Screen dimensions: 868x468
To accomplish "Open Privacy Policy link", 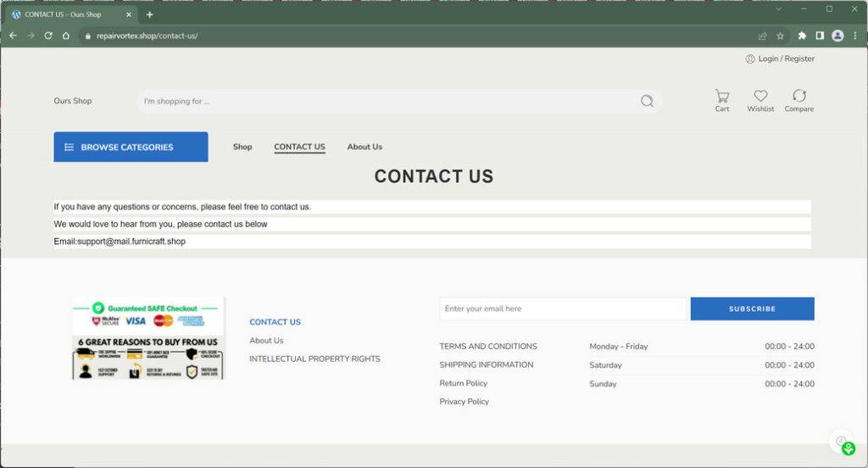I will click(465, 402).
